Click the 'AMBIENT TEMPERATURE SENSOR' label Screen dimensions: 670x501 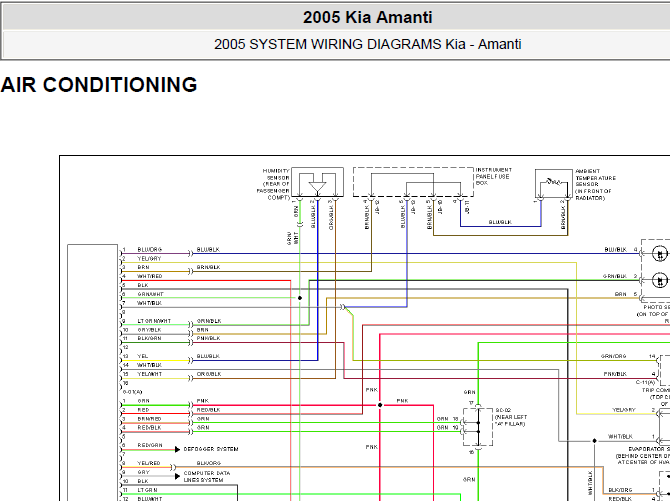595,185
